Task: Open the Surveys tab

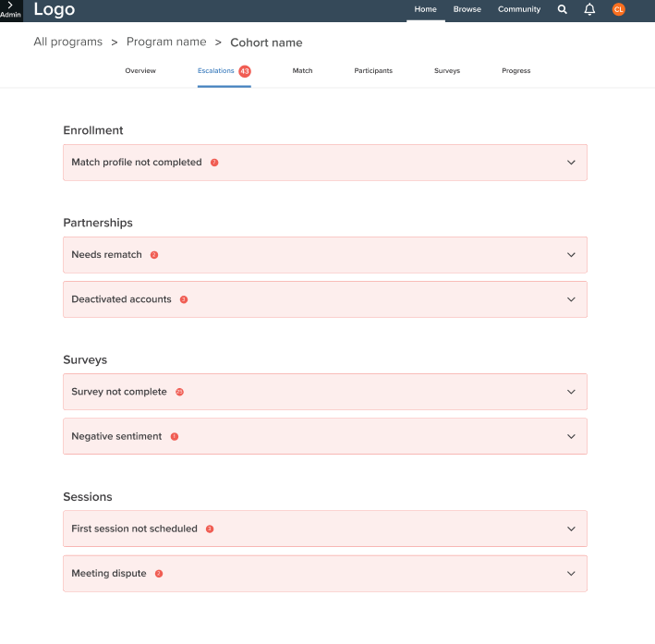Action: [x=447, y=70]
